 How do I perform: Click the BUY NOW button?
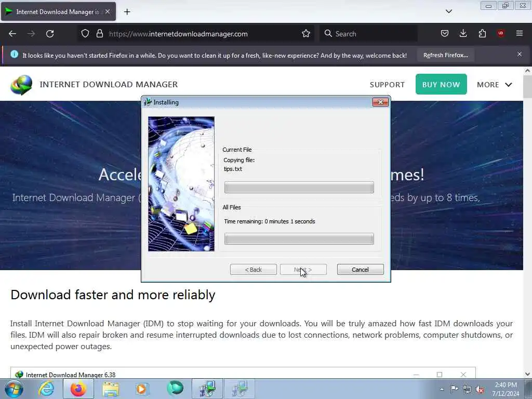(441, 84)
